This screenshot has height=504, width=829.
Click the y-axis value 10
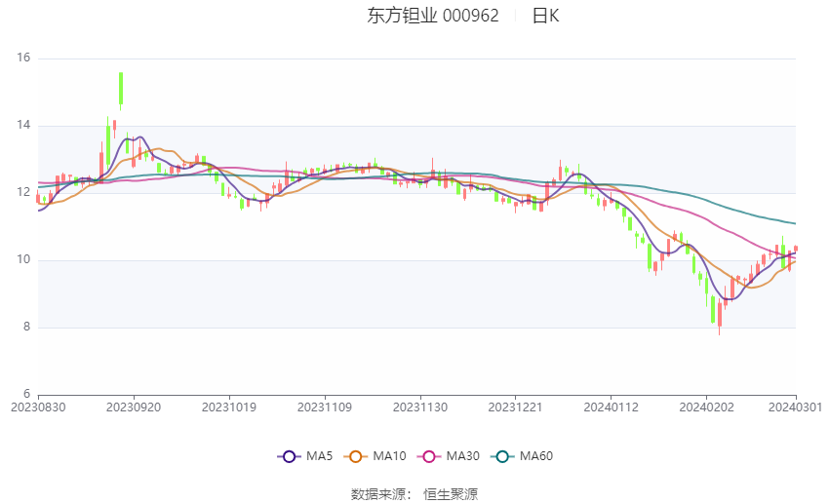click(23, 259)
